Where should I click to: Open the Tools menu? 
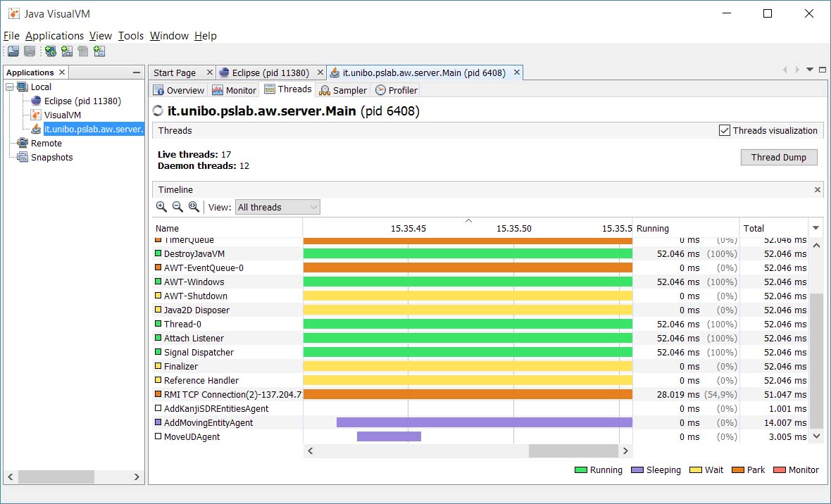pyautogui.click(x=131, y=36)
